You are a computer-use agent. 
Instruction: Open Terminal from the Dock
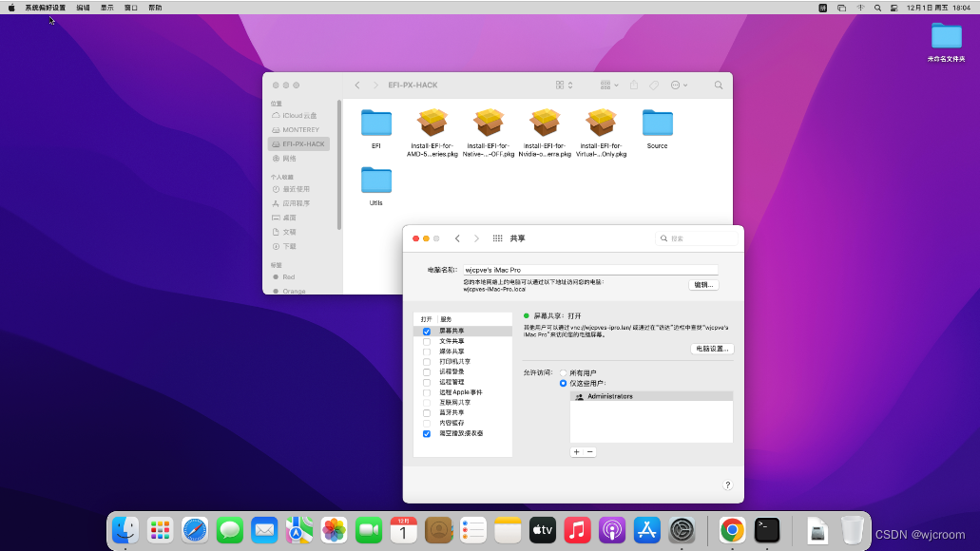click(x=767, y=530)
